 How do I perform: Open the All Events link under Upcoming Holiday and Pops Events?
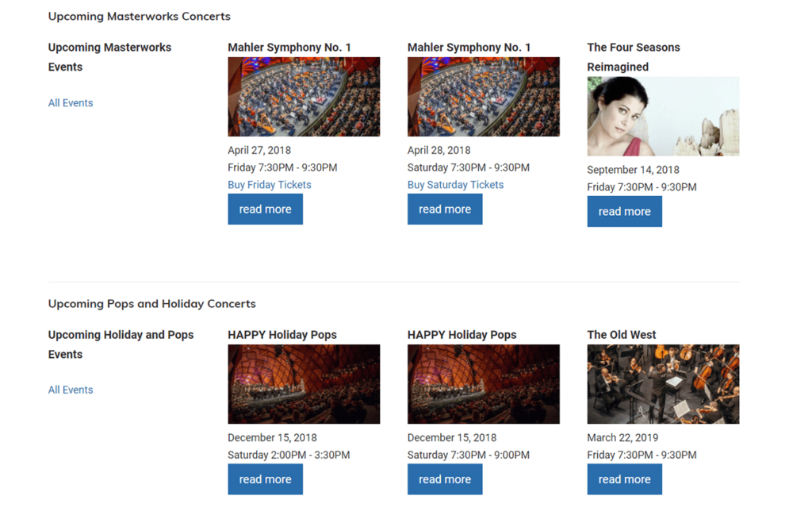point(70,390)
